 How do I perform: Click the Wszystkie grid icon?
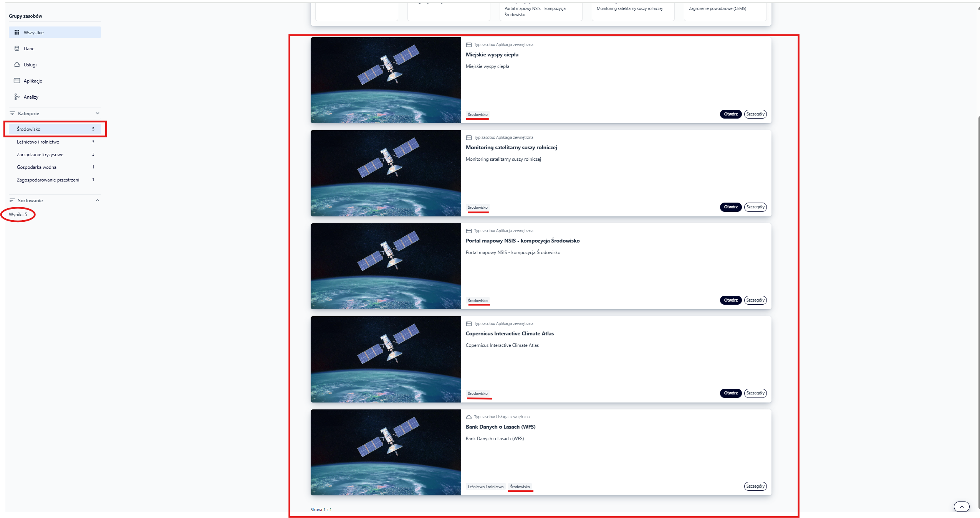tap(17, 33)
